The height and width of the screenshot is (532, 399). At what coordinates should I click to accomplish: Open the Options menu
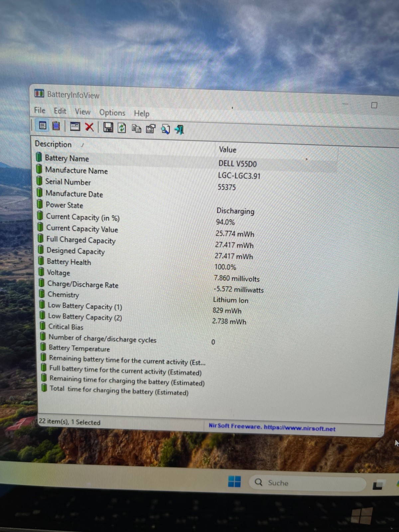click(112, 113)
